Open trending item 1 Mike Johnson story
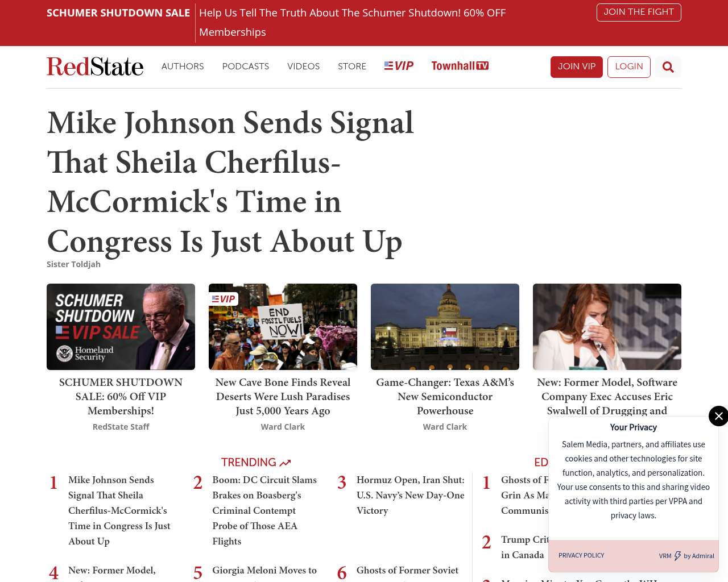Screen dimensions: 728x582 coord(119,510)
